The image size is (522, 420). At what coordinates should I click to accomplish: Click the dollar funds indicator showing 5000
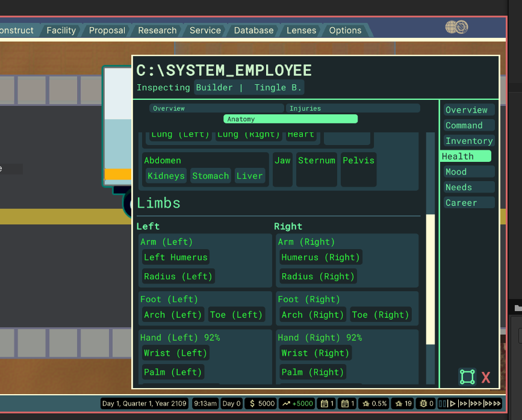pos(262,404)
